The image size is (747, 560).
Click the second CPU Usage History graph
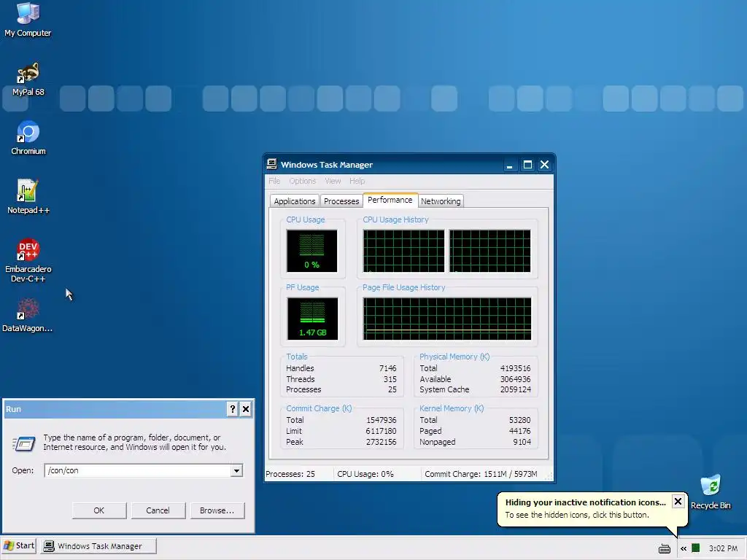(x=489, y=251)
